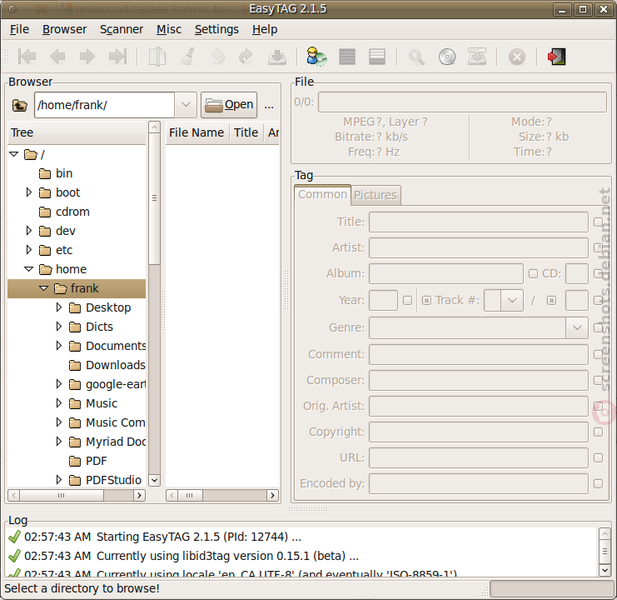Open the Help menu

[x=265, y=30]
